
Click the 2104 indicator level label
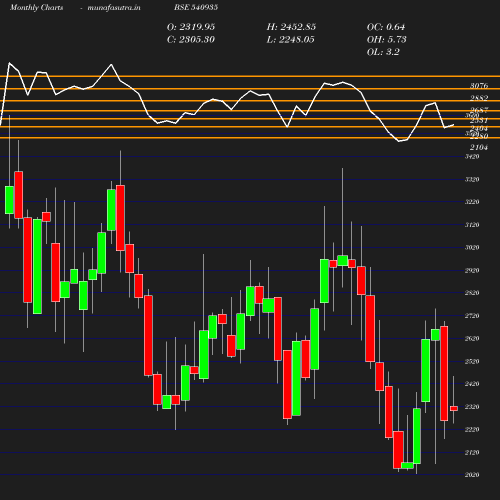(x=479, y=147)
